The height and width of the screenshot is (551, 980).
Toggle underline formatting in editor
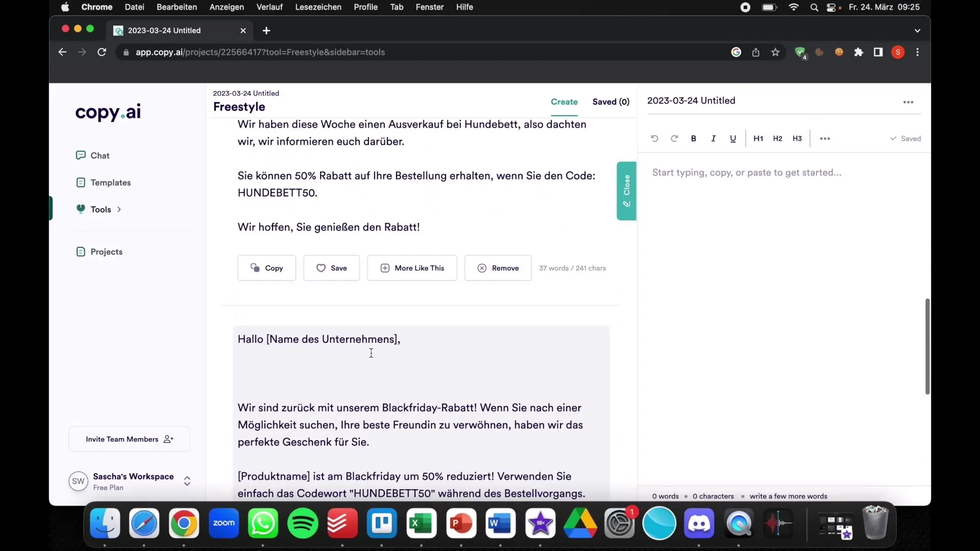(x=733, y=139)
